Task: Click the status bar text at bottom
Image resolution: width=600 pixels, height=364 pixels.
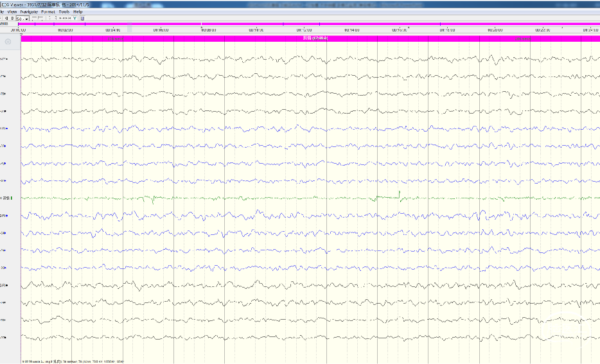Action: [73, 361]
